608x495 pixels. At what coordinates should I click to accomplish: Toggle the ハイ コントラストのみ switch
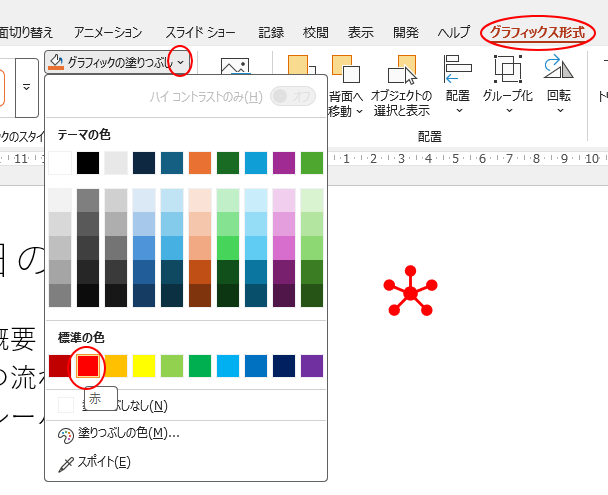pos(293,96)
